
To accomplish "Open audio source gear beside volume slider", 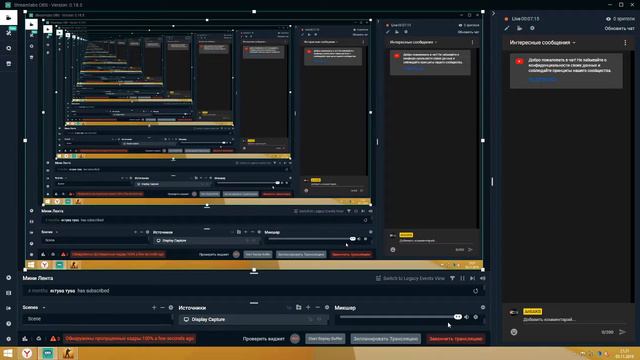I will 476,317.
